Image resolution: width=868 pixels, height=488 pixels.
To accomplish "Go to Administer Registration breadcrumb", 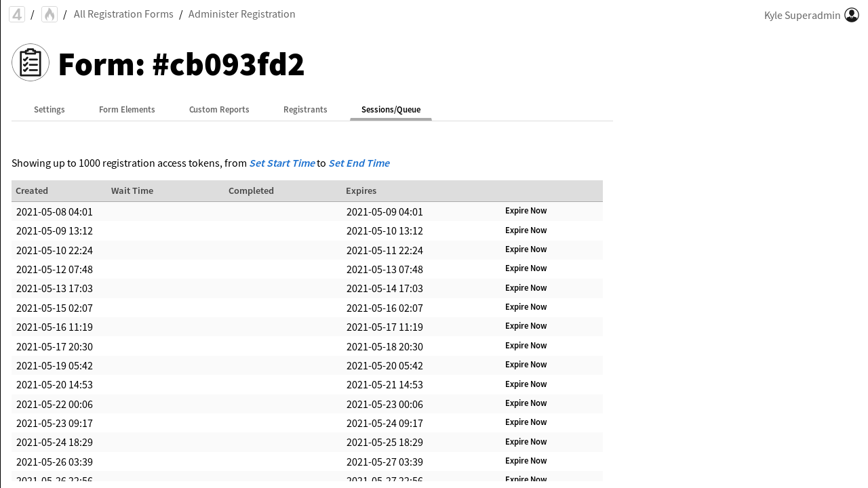I will pyautogui.click(x=241, y=14).
